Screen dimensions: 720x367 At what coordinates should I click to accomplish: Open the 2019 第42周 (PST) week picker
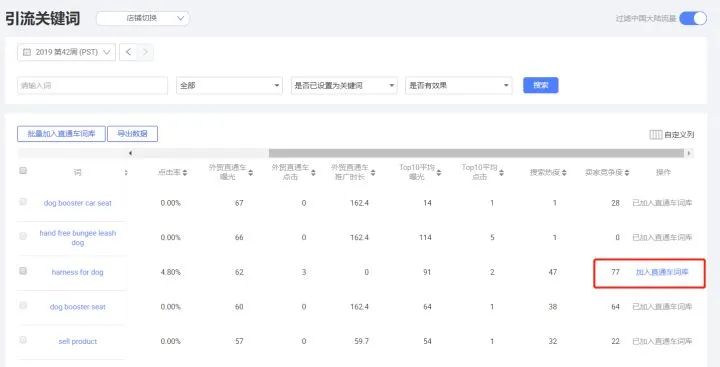pos(67,52)
